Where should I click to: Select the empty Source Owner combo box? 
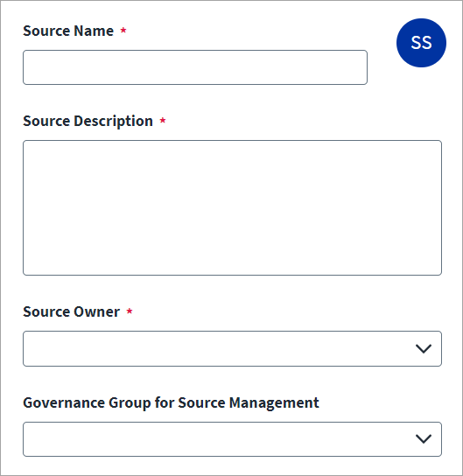click(x=232, y=348)
